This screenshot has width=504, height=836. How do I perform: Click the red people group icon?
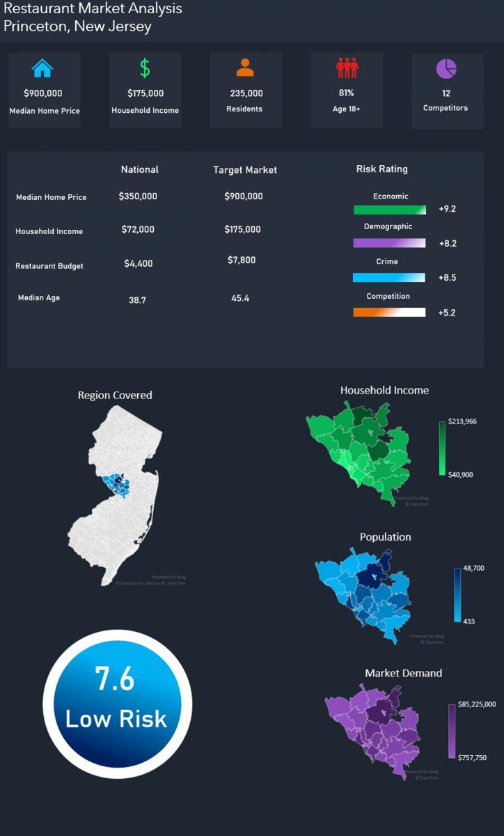click(x=347, y=68)
